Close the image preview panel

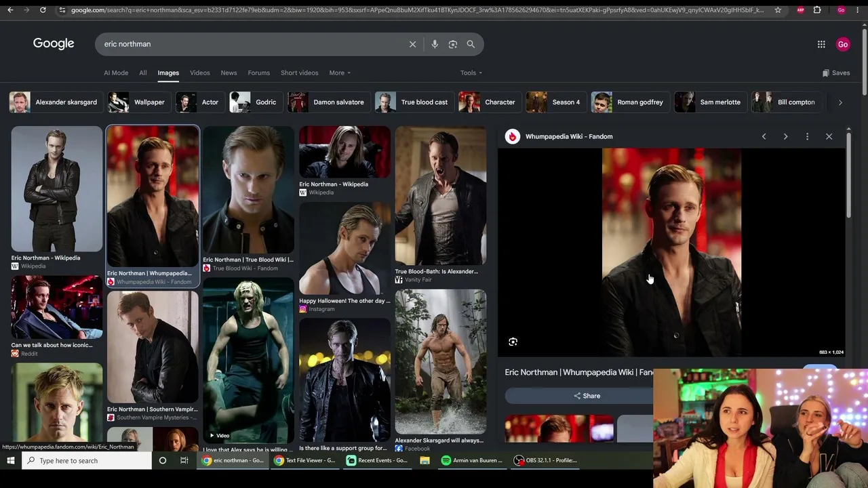pyautogui.click(x=829, y=136)
